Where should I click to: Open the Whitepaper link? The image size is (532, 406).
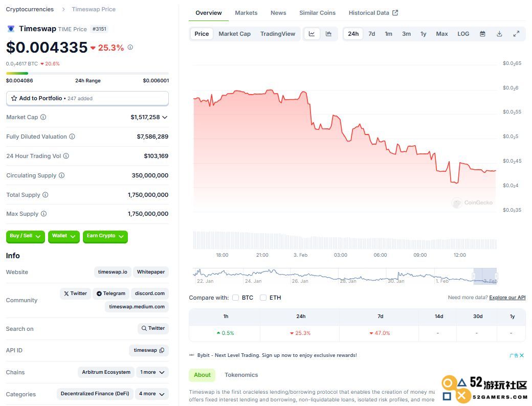point(151,272)
